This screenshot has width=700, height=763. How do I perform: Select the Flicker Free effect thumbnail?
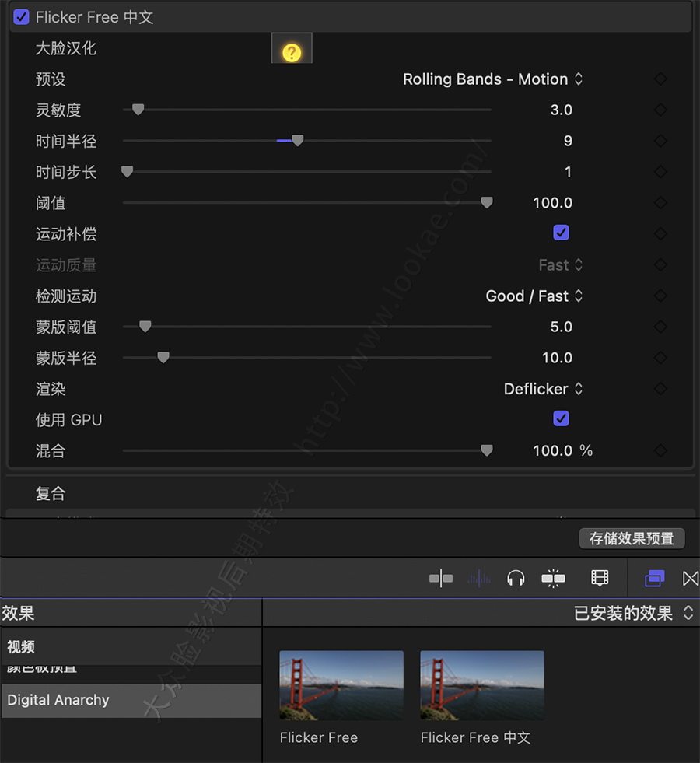point(341,685)
